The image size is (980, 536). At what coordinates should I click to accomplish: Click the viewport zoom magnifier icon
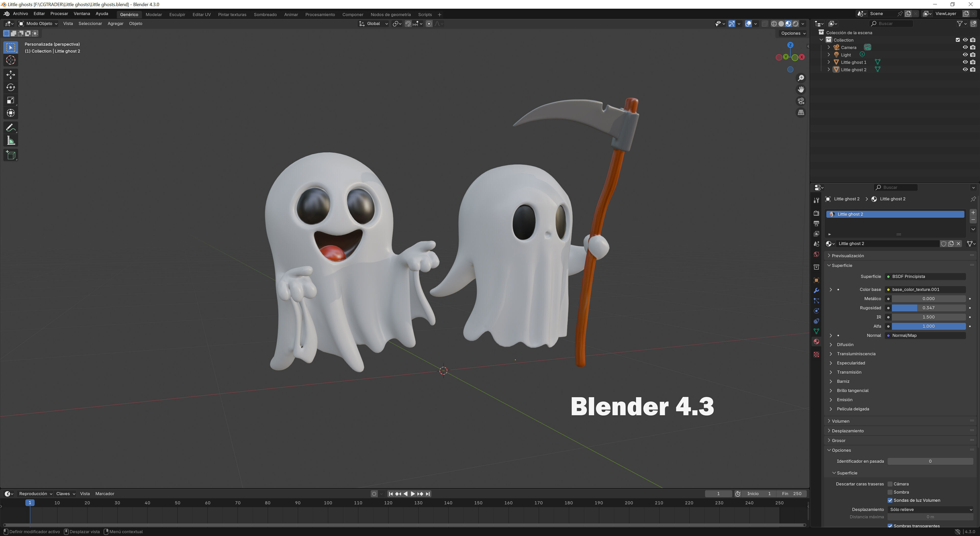(801, 78)
